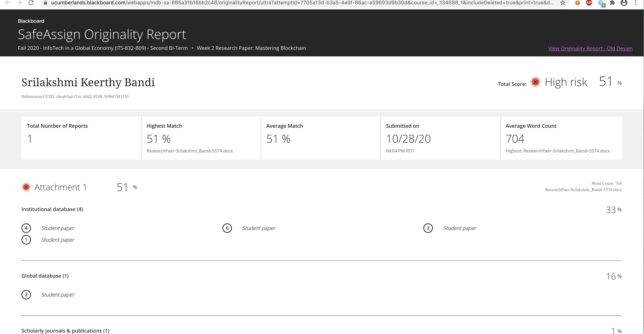Click Student paper beside source number 3

click(58, 295)
